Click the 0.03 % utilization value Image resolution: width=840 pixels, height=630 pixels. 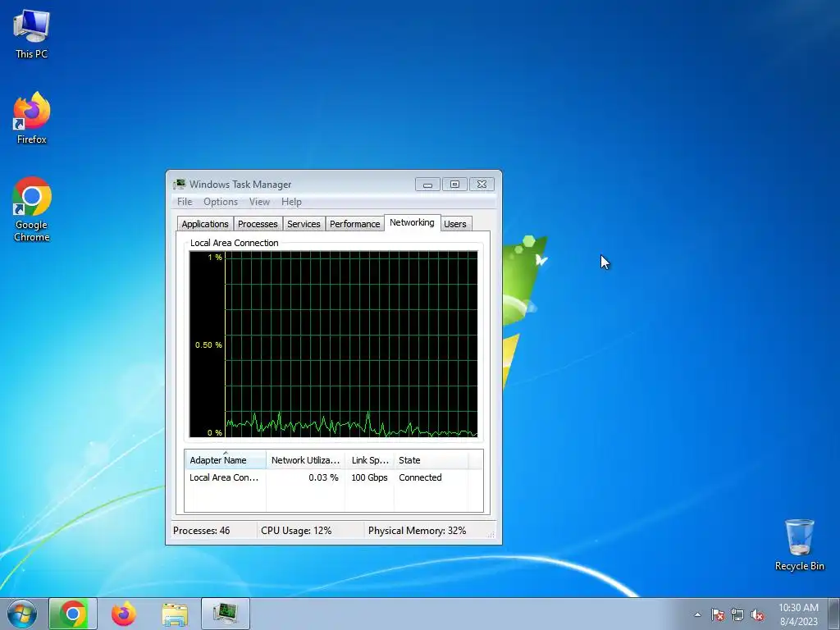[323, 477]
